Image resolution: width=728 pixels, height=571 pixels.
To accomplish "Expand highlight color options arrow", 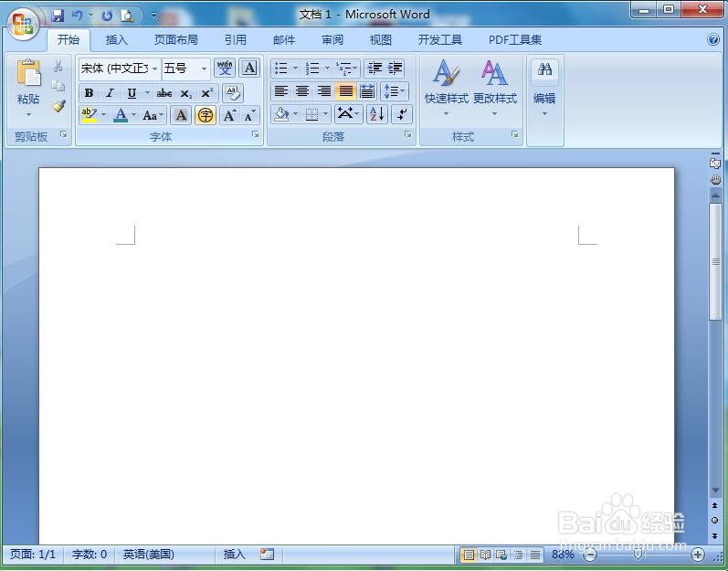I will (x=103, y=115).
